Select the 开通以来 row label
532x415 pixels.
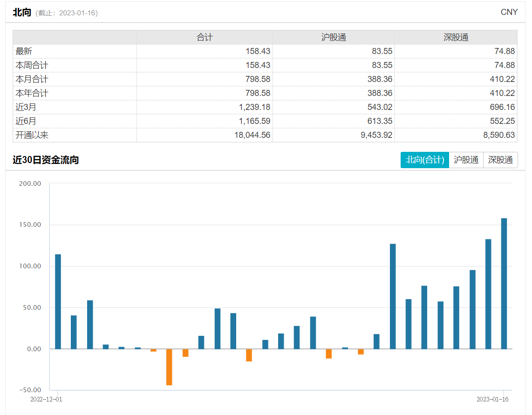click(x=32, y=135)
